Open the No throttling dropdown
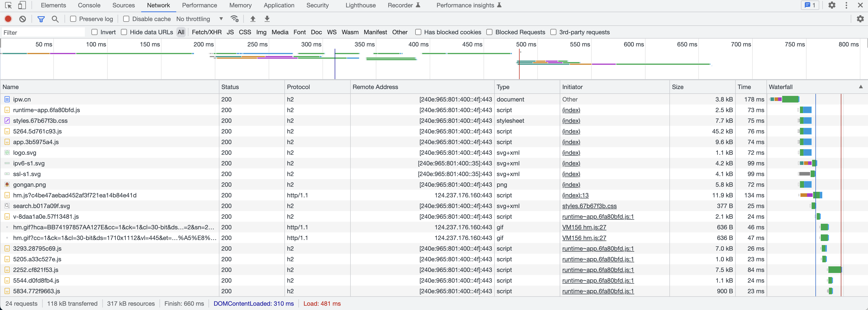Screen dimensions: 868x310 (x=200, y=19)
